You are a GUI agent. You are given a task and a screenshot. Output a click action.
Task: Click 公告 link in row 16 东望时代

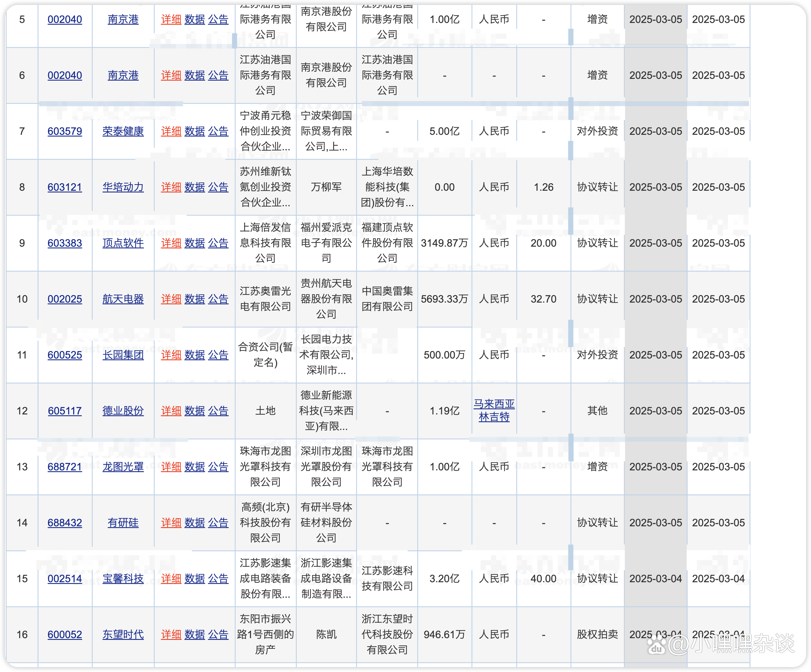click(x=218, y=634)
